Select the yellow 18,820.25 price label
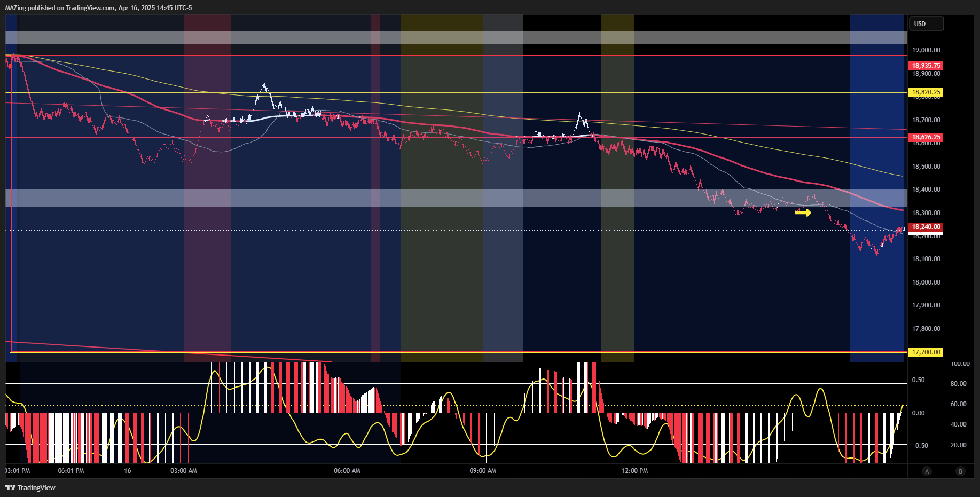The height and width of the screenshot is (497, 980). (926, 92)
